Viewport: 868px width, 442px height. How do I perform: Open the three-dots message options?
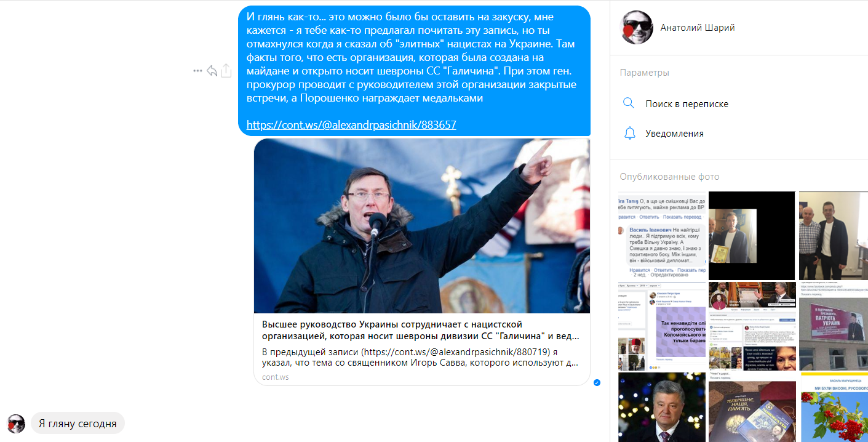(x=197, y=71)
